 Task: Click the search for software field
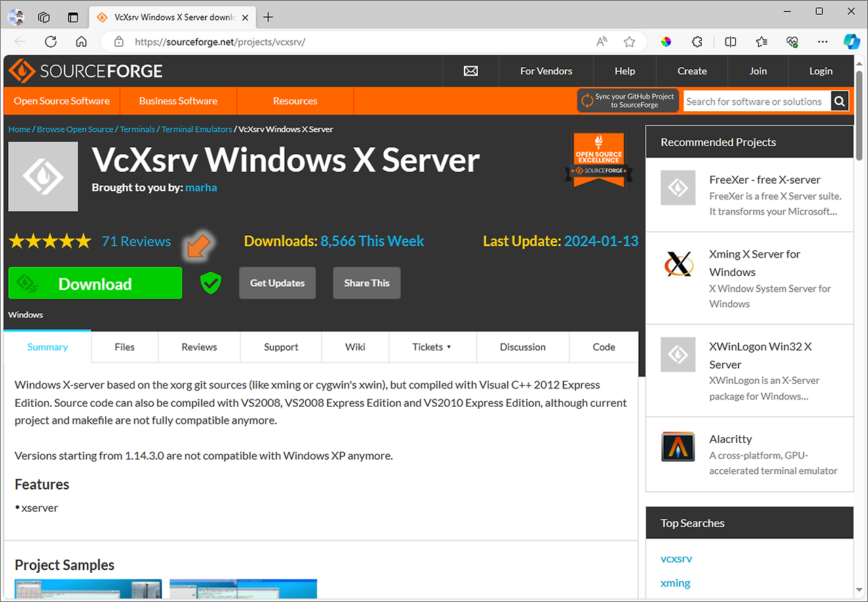[x=757, y=101]
